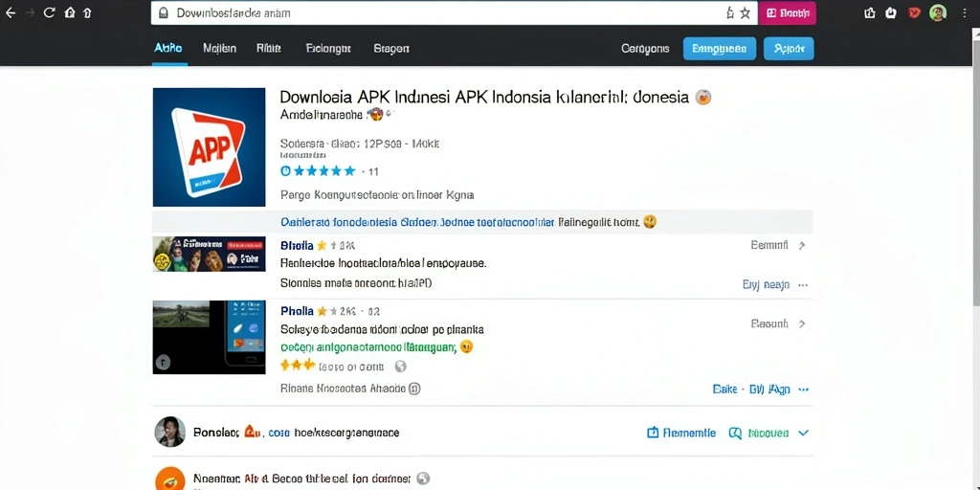980x490 pixels.
Task: Click the blue 'Enmgygeen' button
Action: pyautogui.click(x=720, y=48)
